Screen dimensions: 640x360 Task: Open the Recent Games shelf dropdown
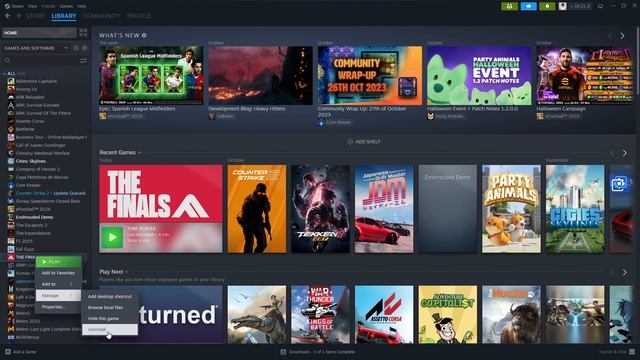tap(140, 153)
